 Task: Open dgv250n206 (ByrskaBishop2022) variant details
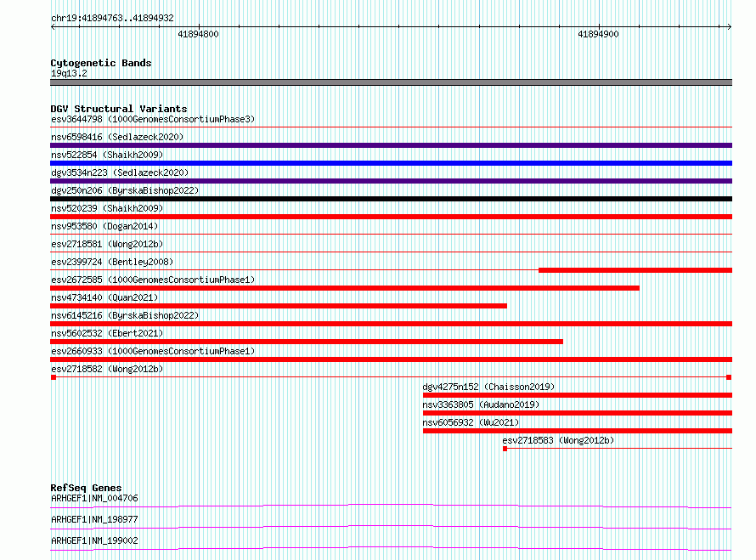(x=125, y=190)
